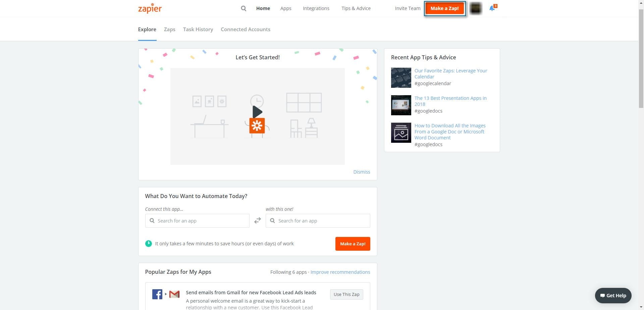This screenshot has width=644, height=310.
Task: Play the Let's Get Started video
Action: click(257, 112)
